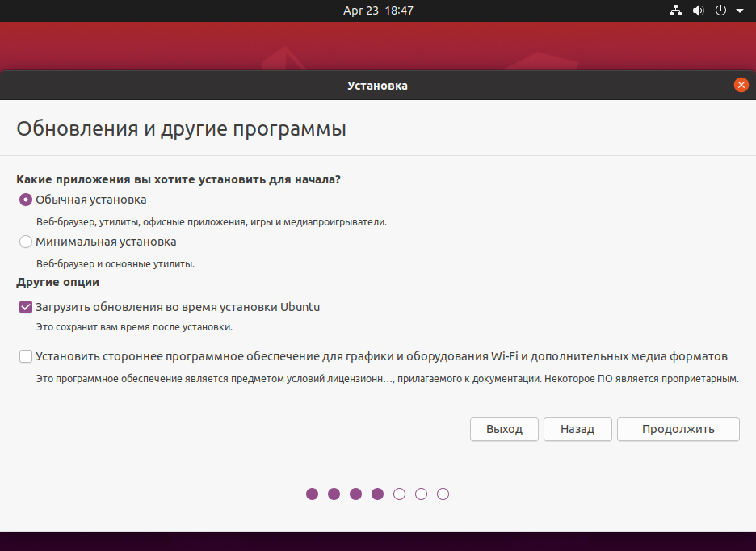This screenshot has width=756, height=551.
Task: Click heading Обновления и другие программы
Action: click(x=181, y=129)
